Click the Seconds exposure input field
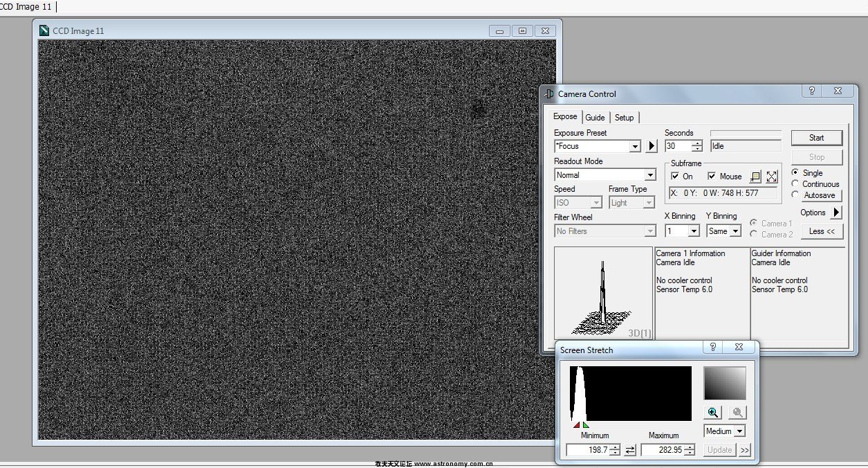The height and width of the screenshot is (468, 868). 678,146
